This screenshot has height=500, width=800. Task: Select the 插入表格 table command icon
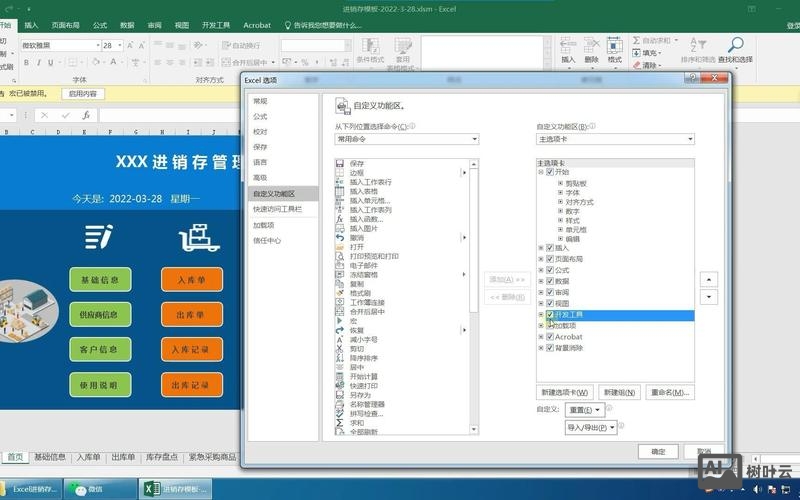pos(340,191)
